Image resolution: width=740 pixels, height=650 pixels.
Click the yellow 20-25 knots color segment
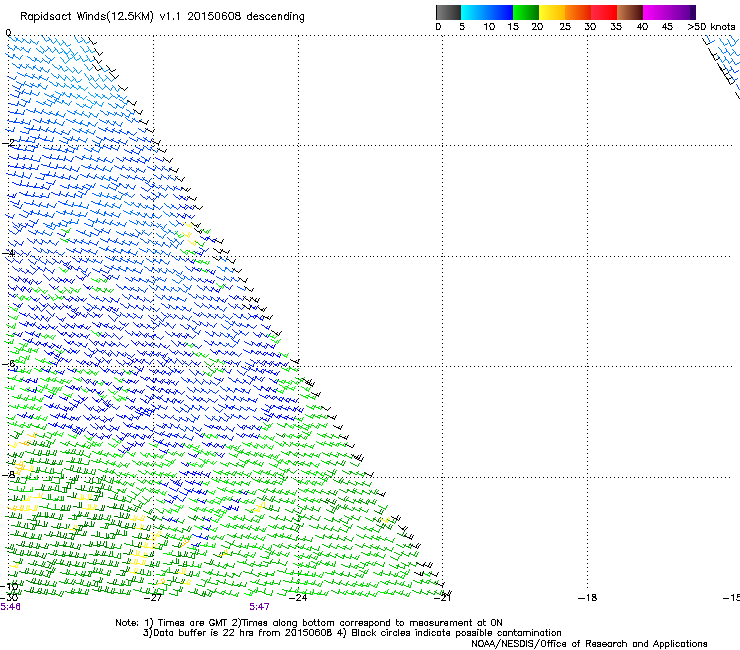pyautogui.click(x=552, y=12)
